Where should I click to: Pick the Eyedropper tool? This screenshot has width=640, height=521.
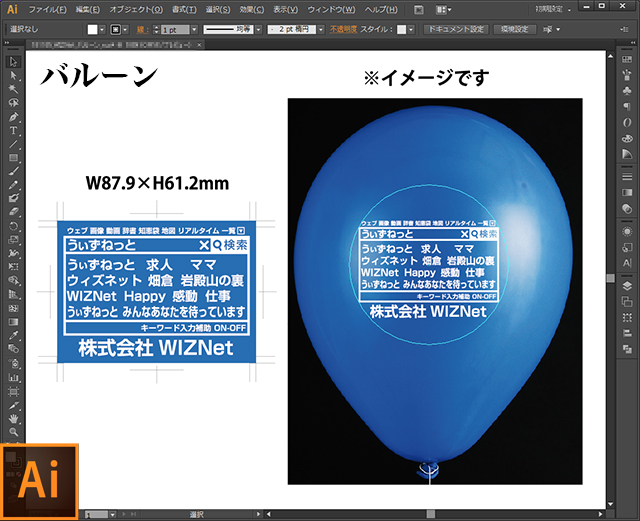(13, 336)
